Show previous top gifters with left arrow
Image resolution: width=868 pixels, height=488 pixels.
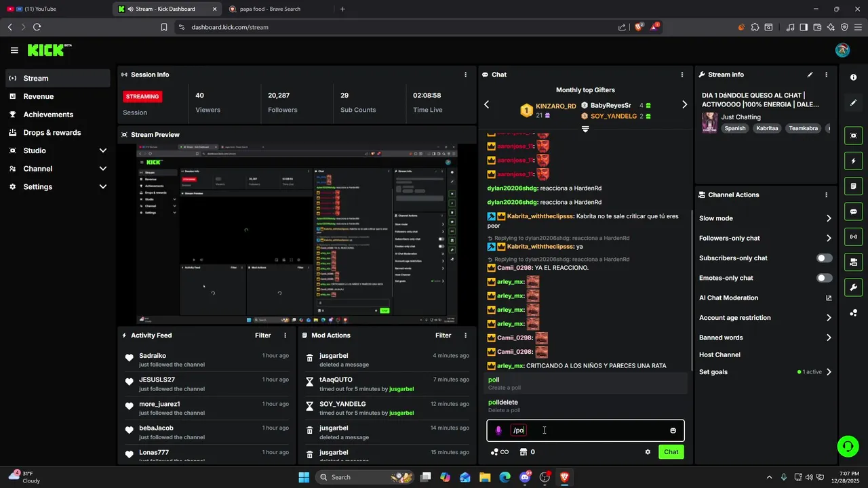[486, 104]
